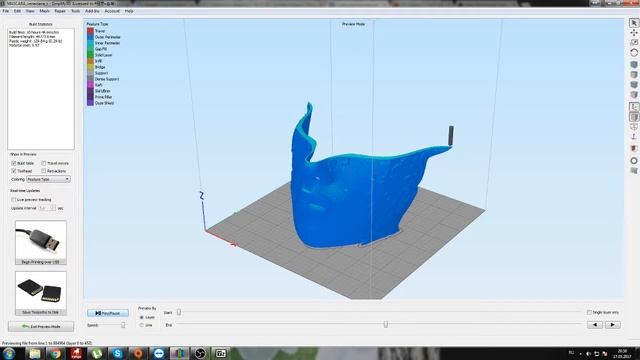Open the File menu
This screenshot has height=360, width=640.
pos(6,11)
